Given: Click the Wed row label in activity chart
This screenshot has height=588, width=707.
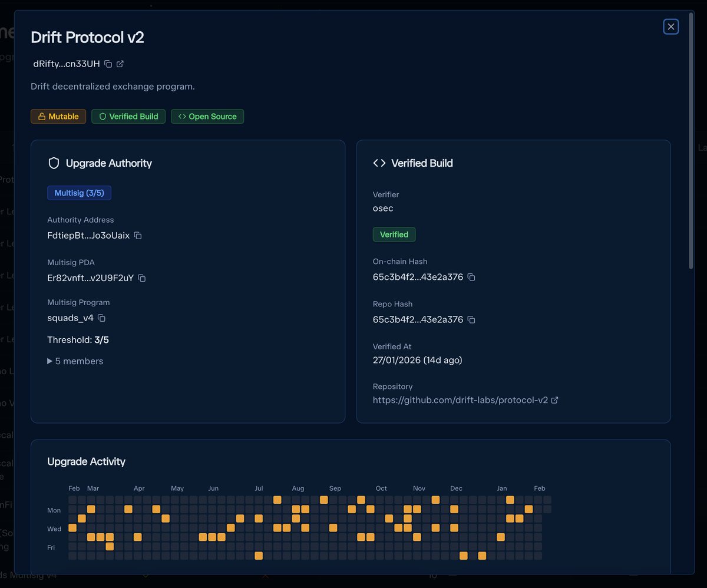Looking at the screenshot, I should click(54, 529).
